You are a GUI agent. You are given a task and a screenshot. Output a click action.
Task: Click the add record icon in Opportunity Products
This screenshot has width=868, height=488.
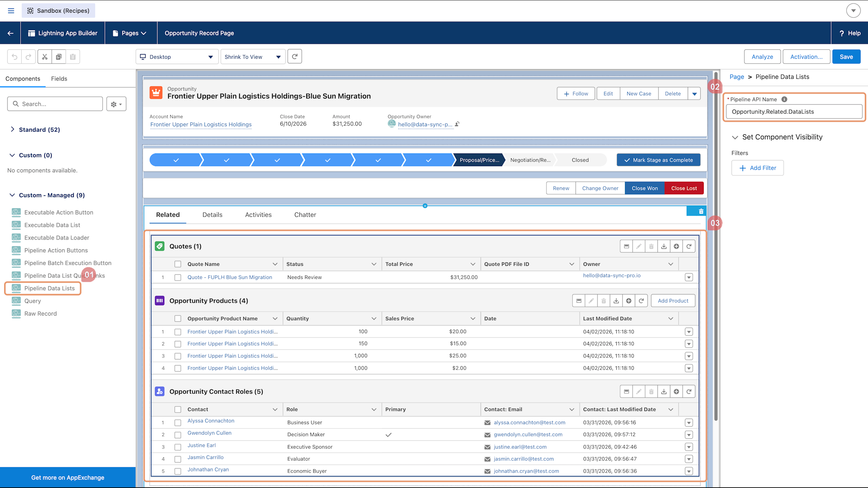click(x=628, y=301)
